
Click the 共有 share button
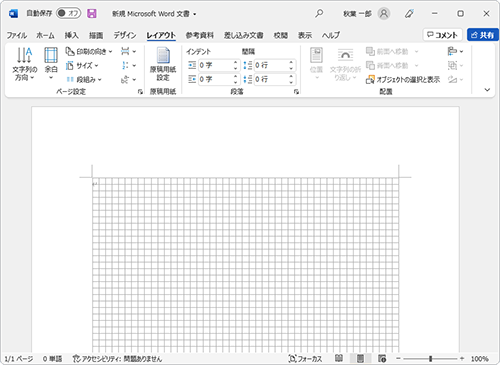[x=483, y=35]
